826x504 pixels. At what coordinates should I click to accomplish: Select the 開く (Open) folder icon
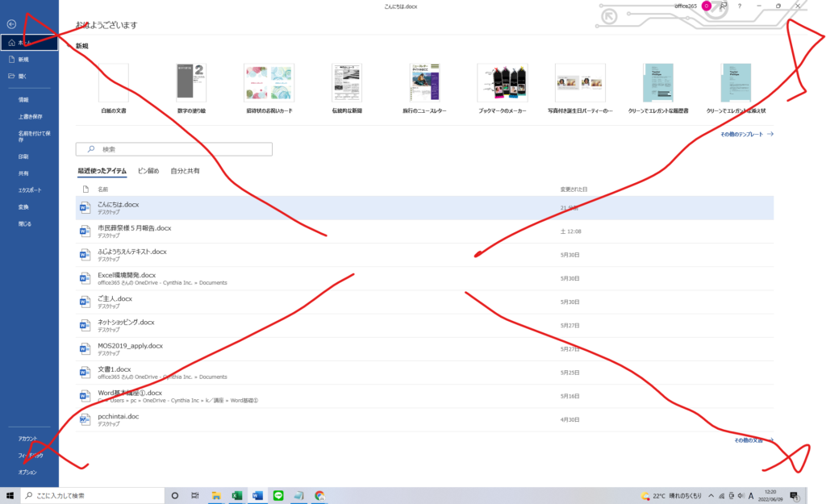[11, 76]
